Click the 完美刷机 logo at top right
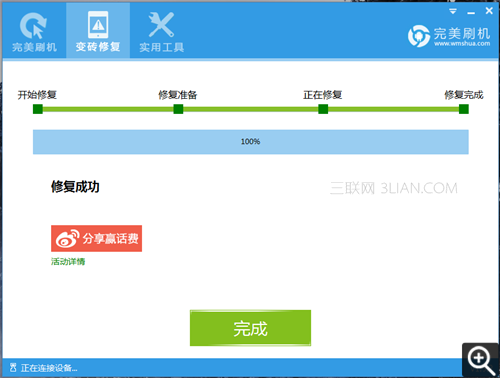 click(449, 36)
